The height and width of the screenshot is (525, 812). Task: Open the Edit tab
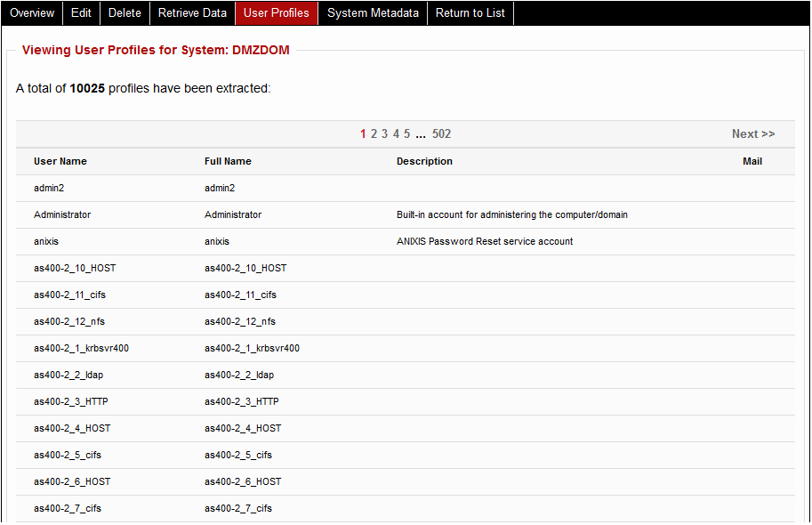coord(81,12)
